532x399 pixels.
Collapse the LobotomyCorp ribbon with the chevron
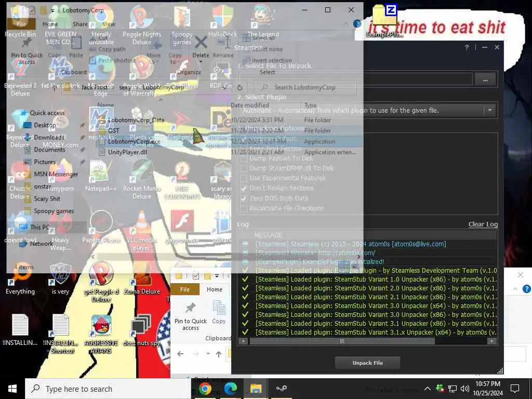[x=345, y=24]
